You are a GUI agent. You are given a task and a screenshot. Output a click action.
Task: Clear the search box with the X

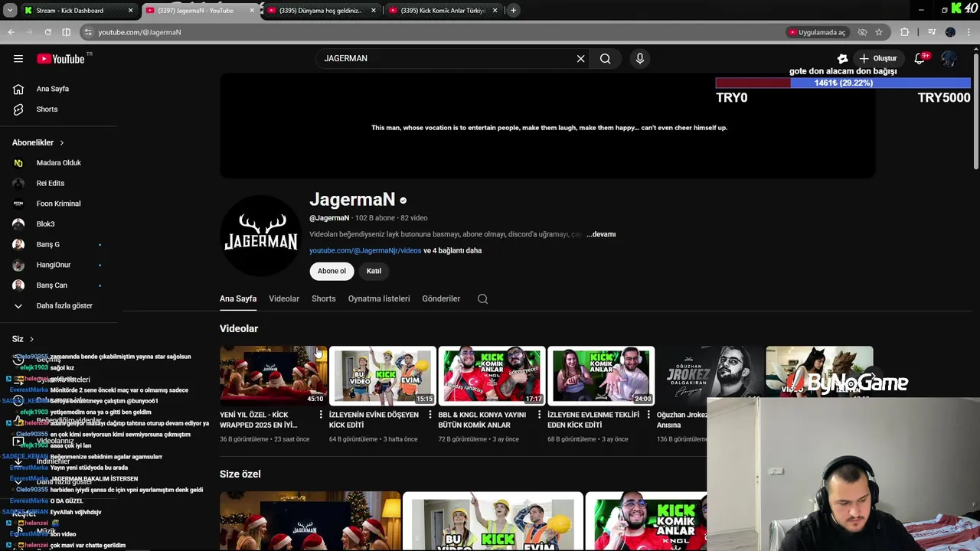580,58
